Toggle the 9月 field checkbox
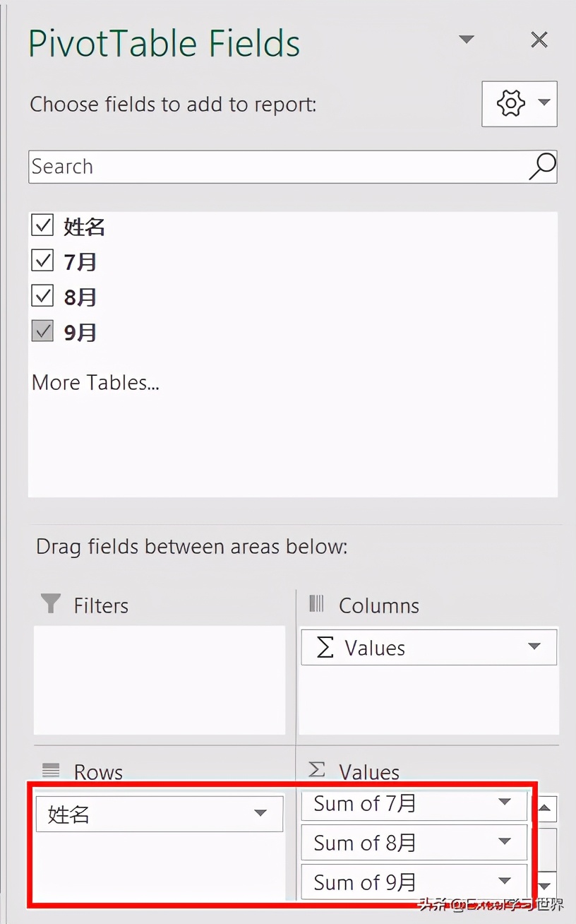This screenshot has height=924, width=576. (x=42, y=331)
